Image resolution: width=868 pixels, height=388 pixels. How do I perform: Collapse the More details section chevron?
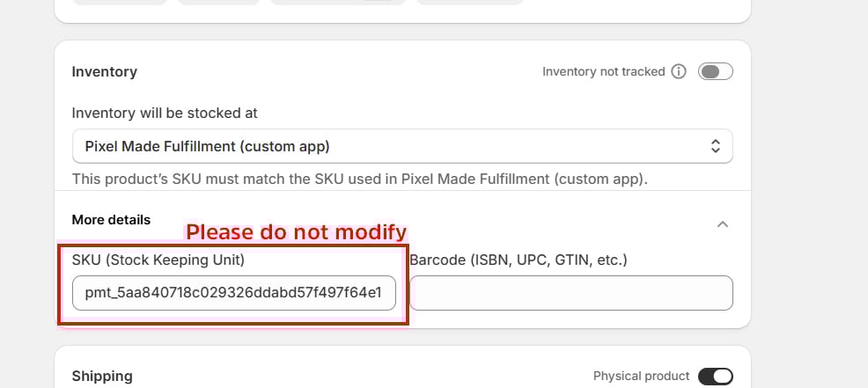click(722, 224)
